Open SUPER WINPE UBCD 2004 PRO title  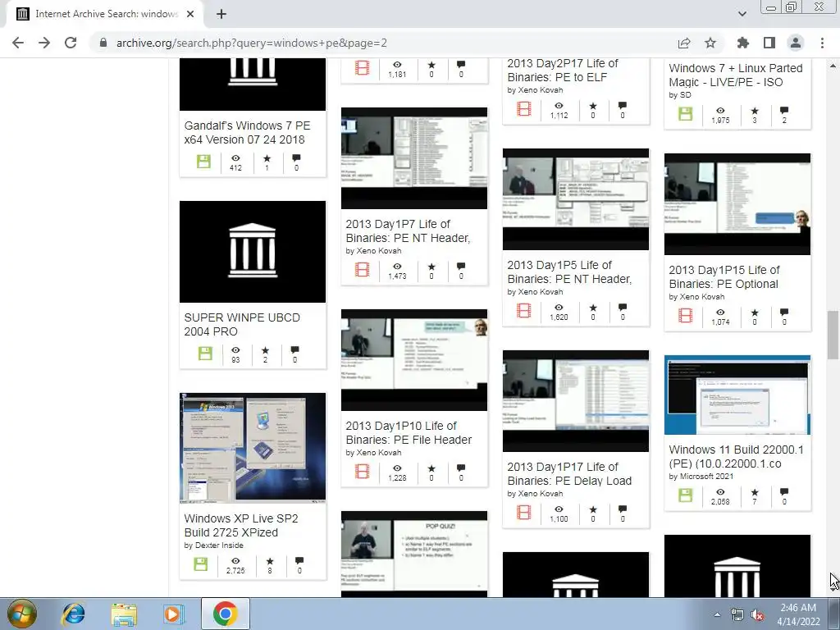242,324
